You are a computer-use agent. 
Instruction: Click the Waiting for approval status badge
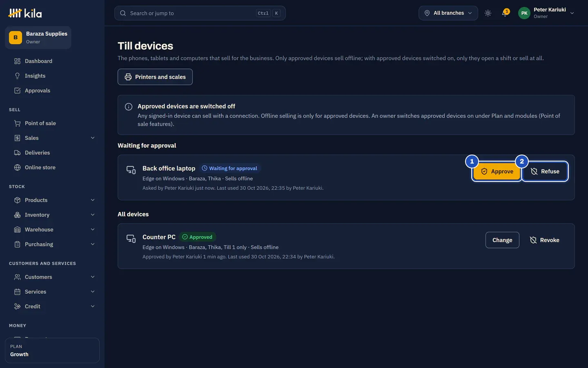[229, 168]
